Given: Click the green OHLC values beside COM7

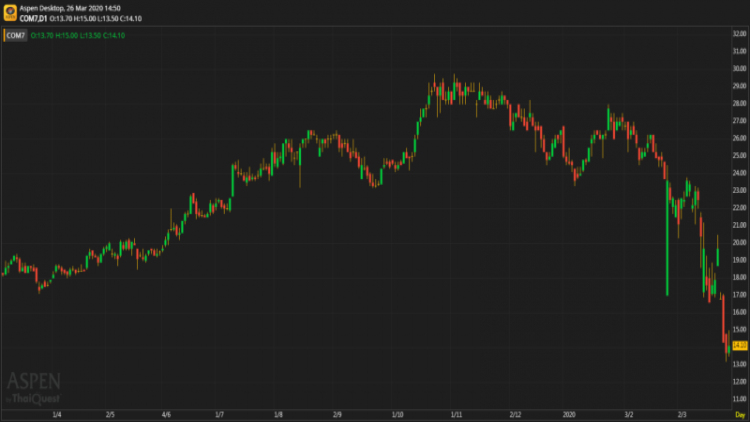Looking at the screenshot, I should 76,35.
